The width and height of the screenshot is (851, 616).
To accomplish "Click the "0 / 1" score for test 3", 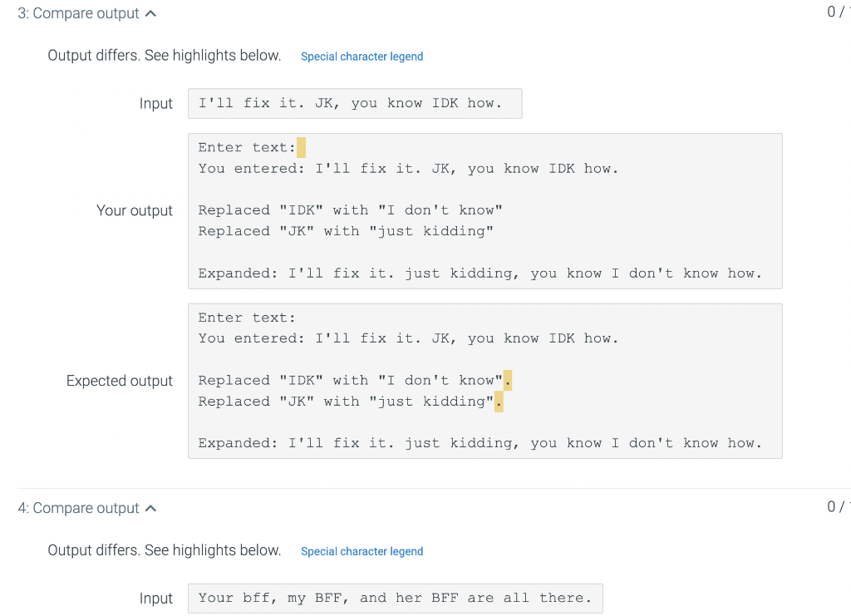I will [841, 12].
